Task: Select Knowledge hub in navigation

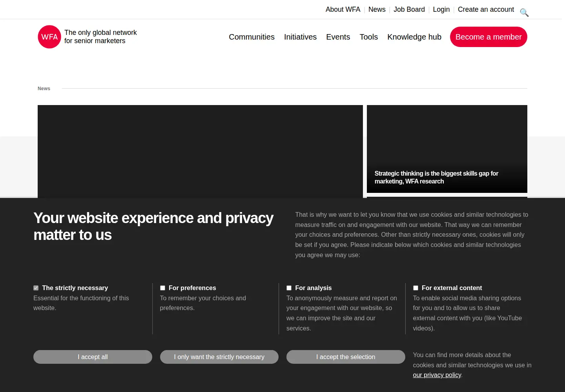Action: [414, 37]
